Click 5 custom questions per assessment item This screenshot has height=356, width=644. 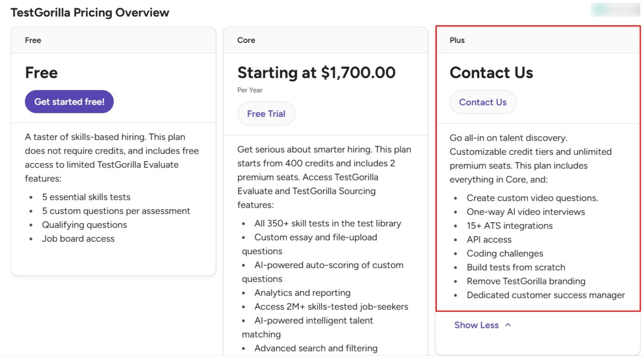click(116, 211)
